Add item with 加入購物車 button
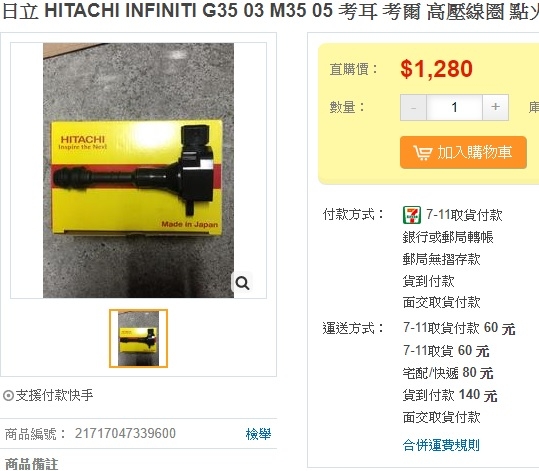Viewport: 539px width, 471px height. [463, 152]
